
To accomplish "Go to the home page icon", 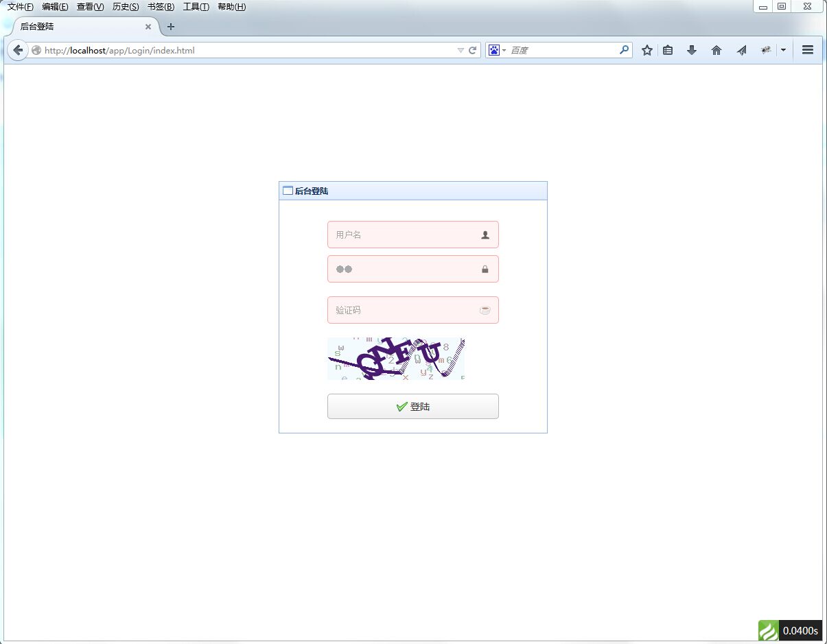I will [x=717, y=50].
